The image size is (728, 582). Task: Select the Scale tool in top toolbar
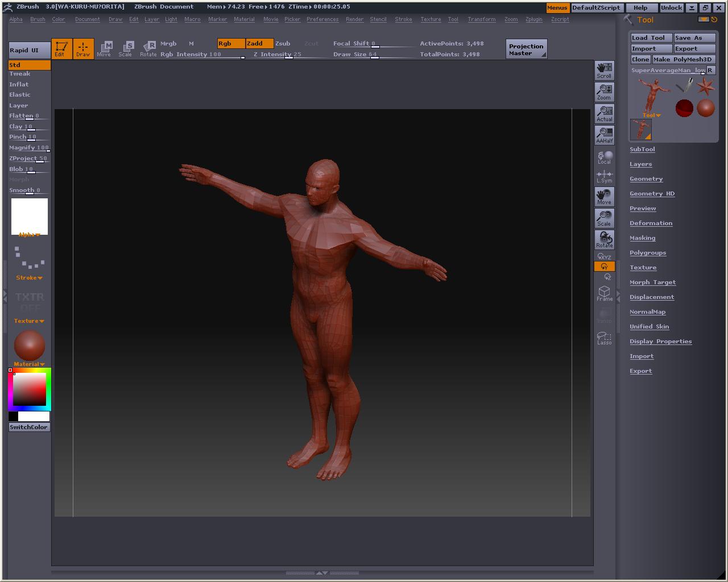coord(125,49)
